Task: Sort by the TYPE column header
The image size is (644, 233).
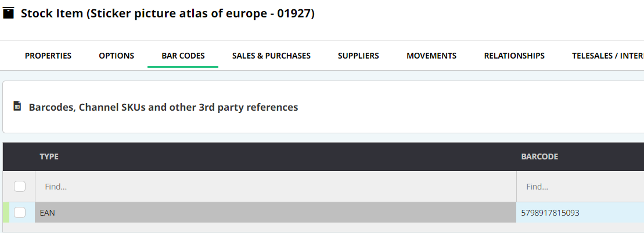Action: (x=49, y=156)
